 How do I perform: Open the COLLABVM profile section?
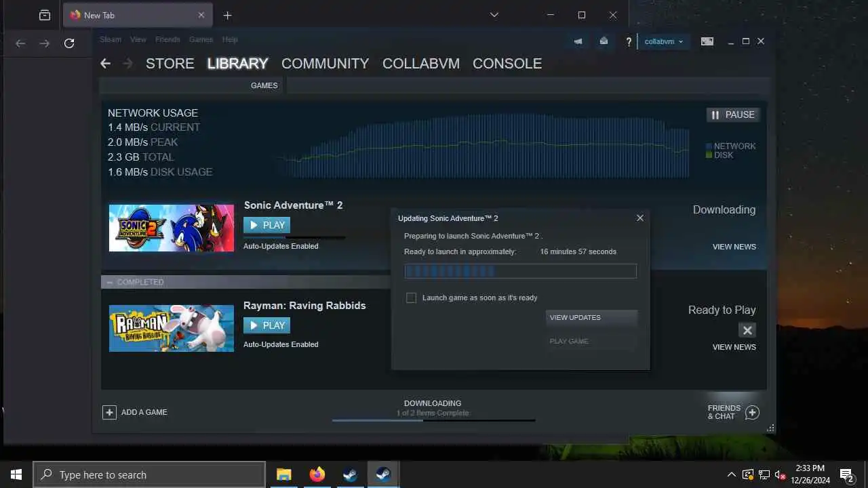pos(421,63)
